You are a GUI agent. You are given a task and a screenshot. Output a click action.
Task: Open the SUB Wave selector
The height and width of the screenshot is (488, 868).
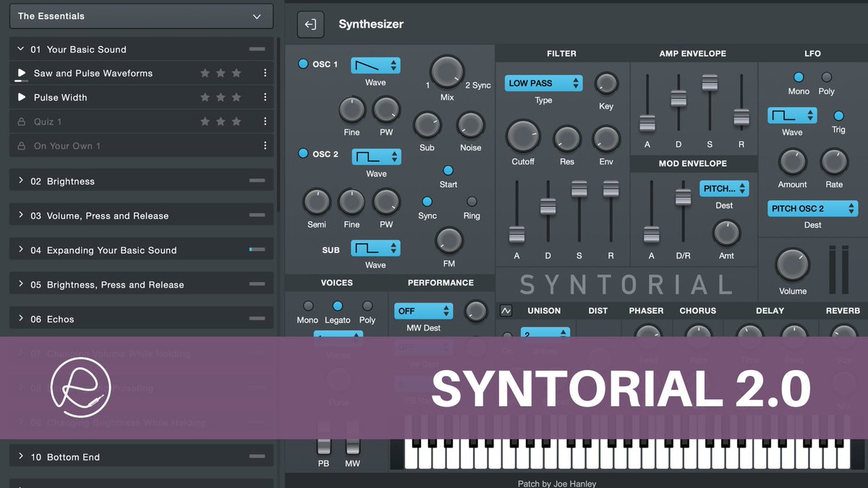tap(375, 248)
